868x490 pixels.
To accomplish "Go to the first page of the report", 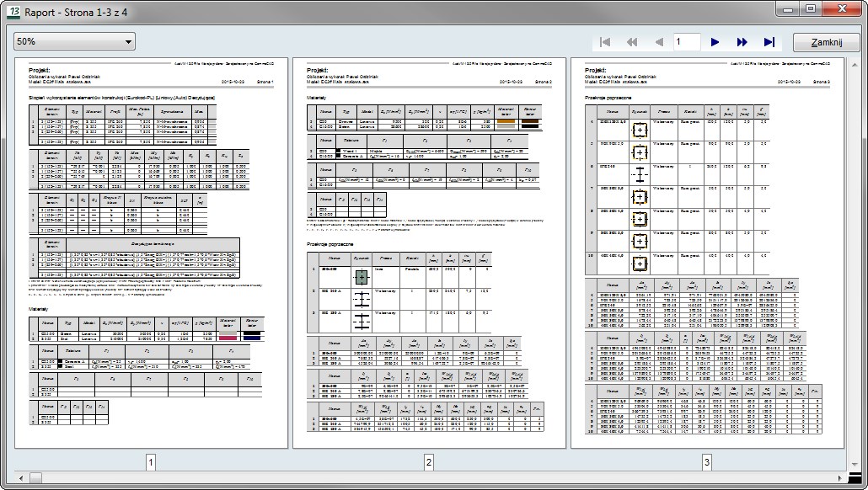I will (x=605, y=42).
